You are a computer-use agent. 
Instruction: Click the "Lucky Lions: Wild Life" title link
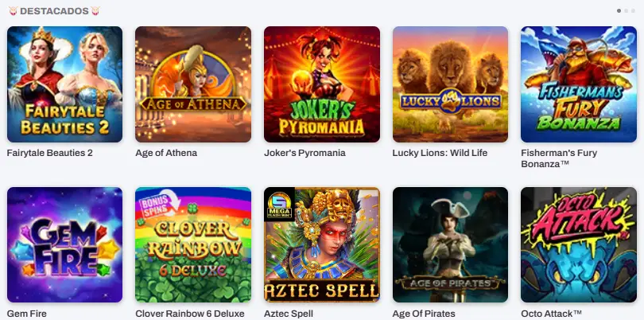point(440,153)
